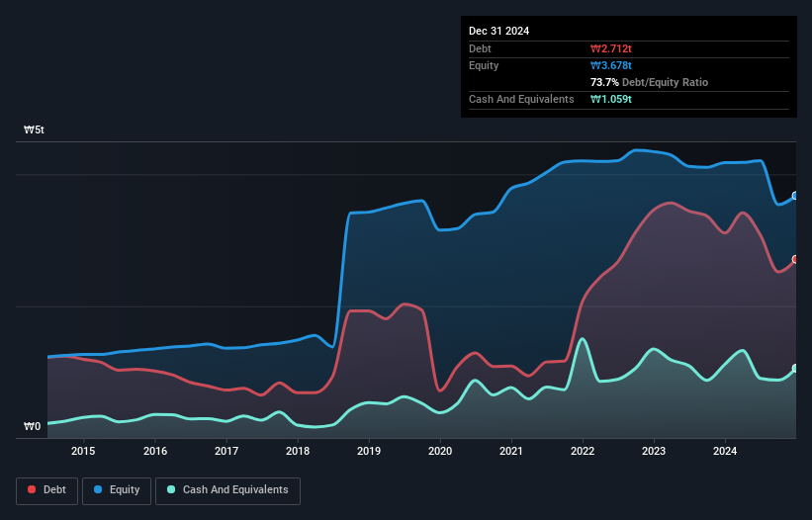
Task: Click the 2023 x-axis label
Action: tap(654, 451)
